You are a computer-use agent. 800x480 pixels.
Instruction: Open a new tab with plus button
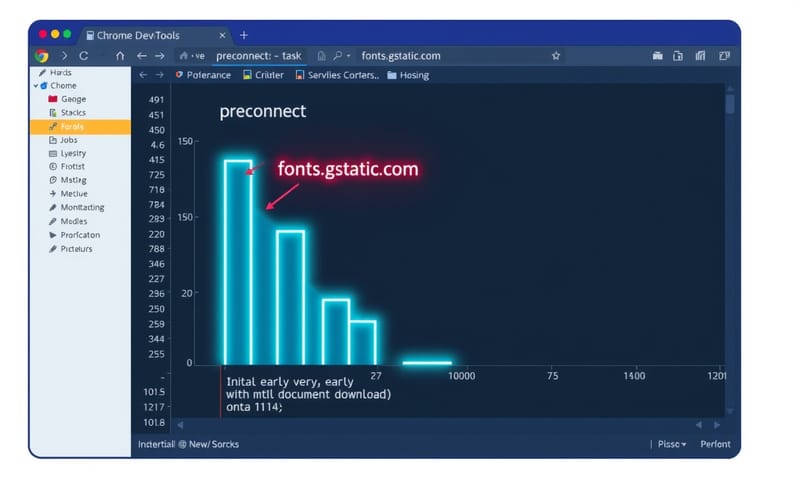[244, 35]
